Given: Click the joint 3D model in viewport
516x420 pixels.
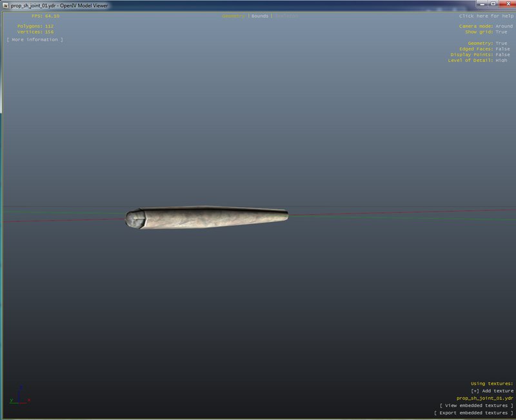Looking at the screenshot, I should tap(206, 218).
